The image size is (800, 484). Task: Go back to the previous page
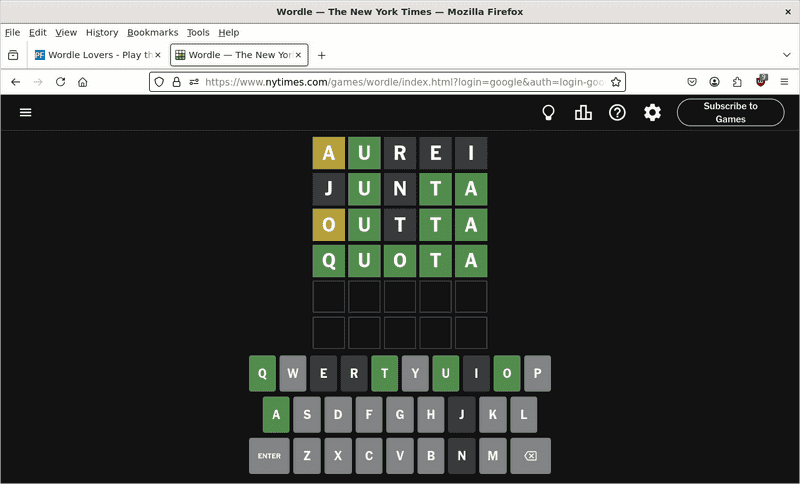[16, 82]
